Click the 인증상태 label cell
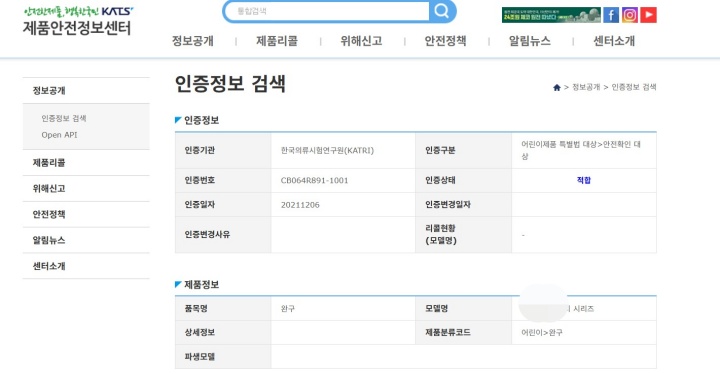Screen dimensions: 720x374 463,180
